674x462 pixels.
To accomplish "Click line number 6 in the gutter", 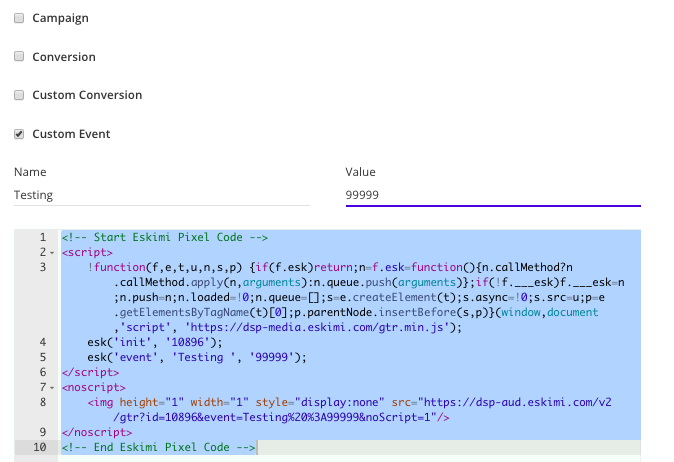I will [x=43, y=372].
